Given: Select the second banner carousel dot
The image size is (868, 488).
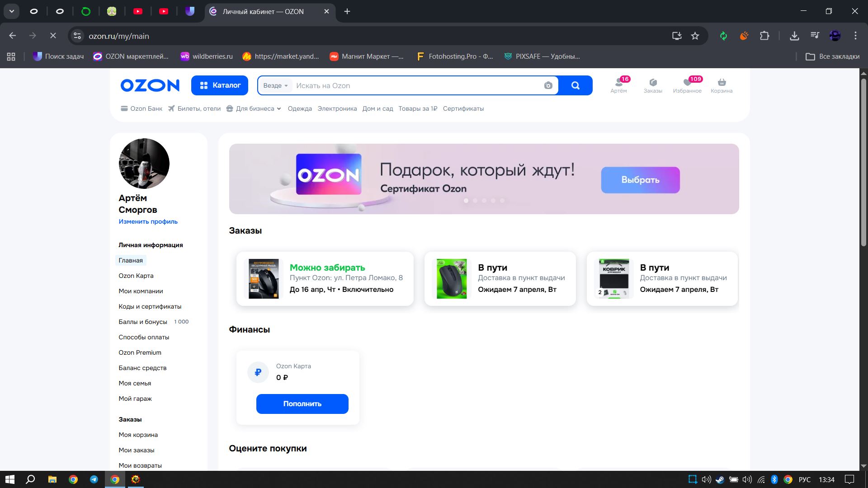Looking at the screenshot, I should (x=475, y=201).
